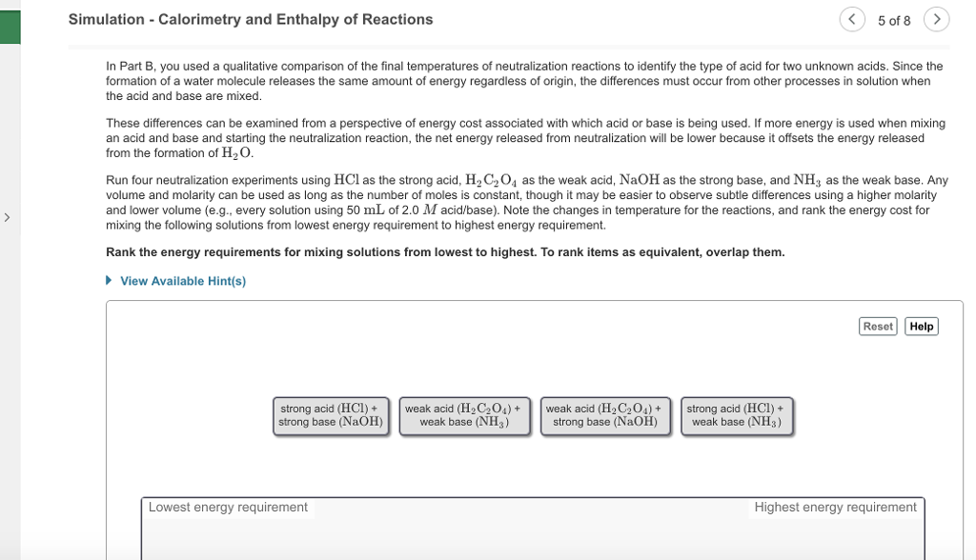Go back to page 4 with the left arrow
The height and width of the screenshot is (560, 976).
tap(853, 18)
